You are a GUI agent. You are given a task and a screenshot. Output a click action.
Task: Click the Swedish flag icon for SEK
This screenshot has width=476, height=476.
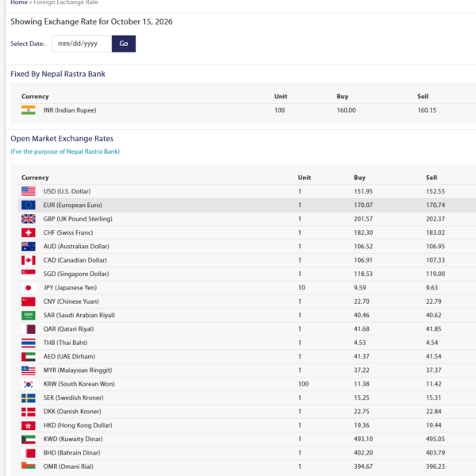pyautogui.click(x=29, y=397)
